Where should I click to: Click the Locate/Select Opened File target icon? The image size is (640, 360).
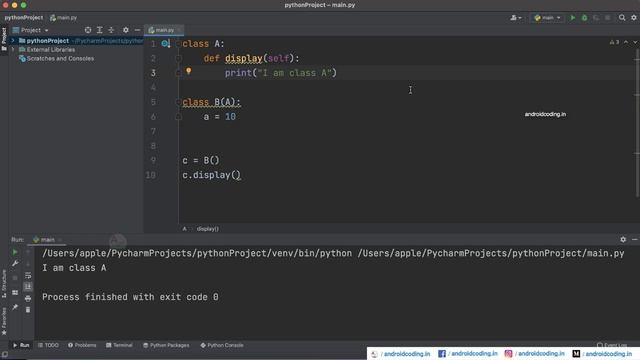(88, 30)
